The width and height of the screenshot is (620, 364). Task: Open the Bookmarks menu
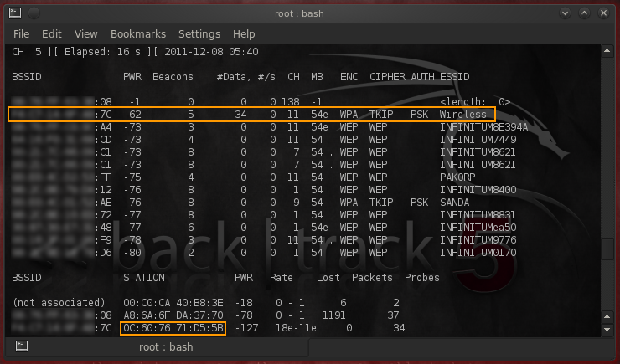137,34
